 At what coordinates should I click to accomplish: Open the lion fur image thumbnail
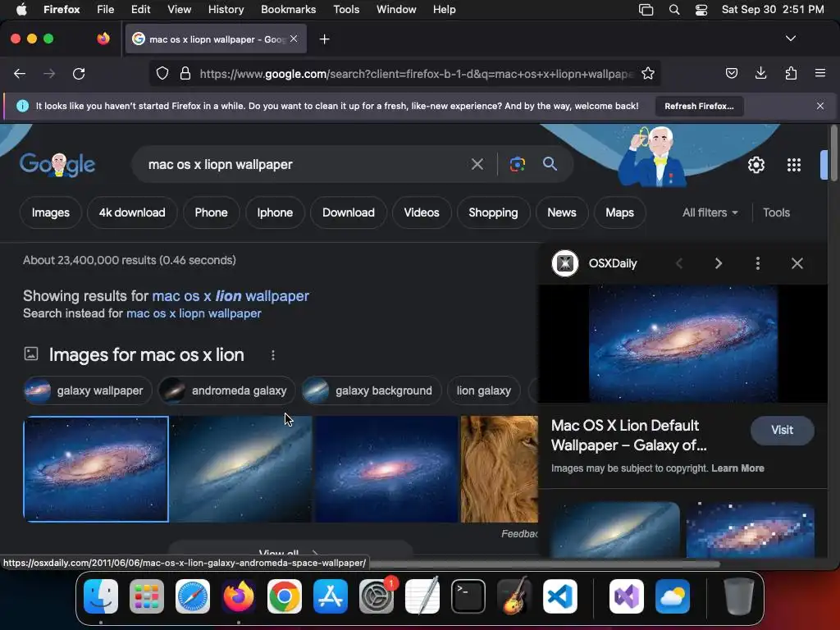click(x=500, y=468)
